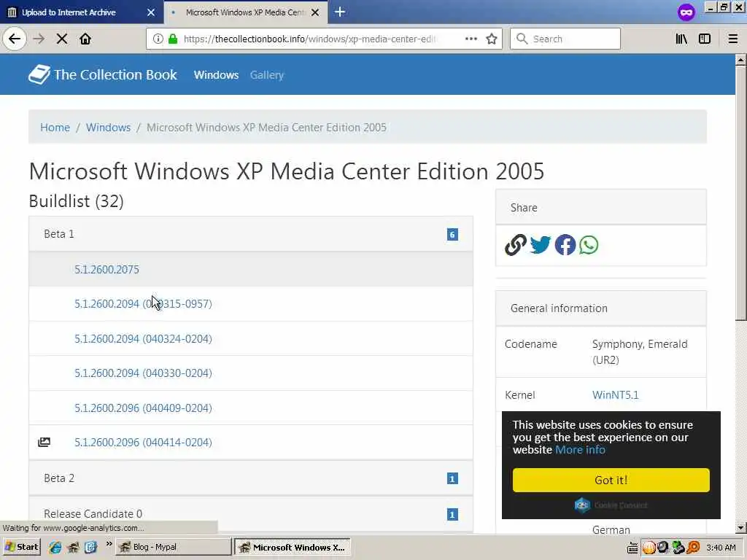Click More info in cookie notice
The image size is (747, 560).
[x=580, y=449]
